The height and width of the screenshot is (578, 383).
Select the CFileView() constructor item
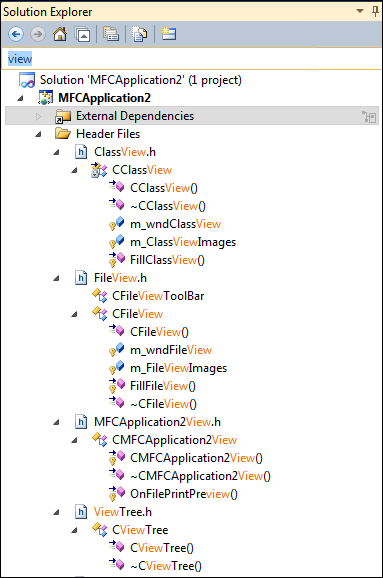click(x=159, y=332)
